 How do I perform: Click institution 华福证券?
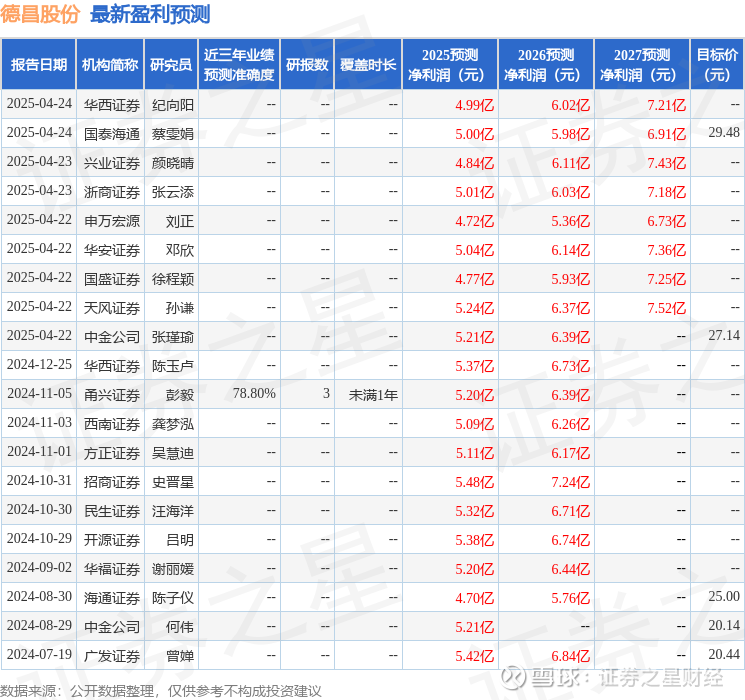coord(112,568)
